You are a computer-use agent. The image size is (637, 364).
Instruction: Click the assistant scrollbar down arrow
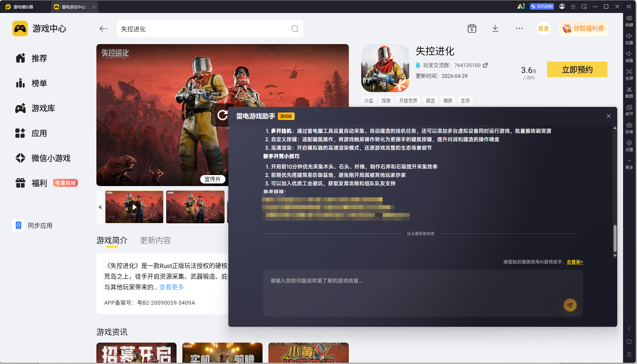[615, 256]
